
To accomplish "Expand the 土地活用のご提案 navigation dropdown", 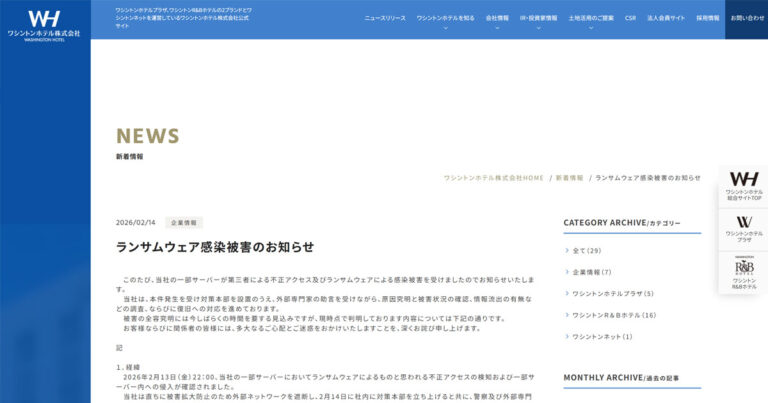I will (590, 28).
